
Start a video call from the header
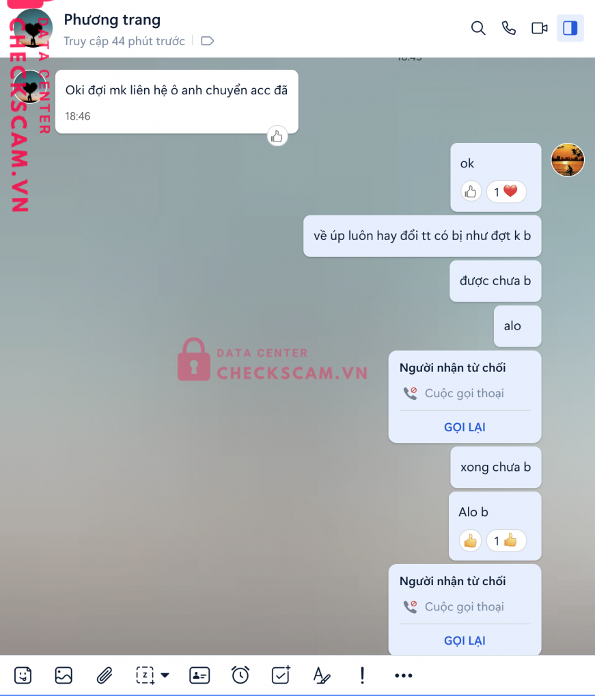pos(539,28)
